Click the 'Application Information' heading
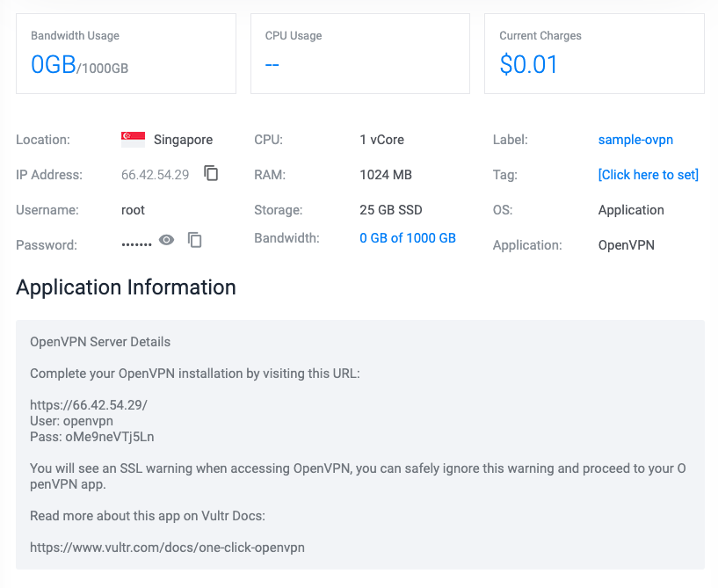 click(x=126, y=287)
